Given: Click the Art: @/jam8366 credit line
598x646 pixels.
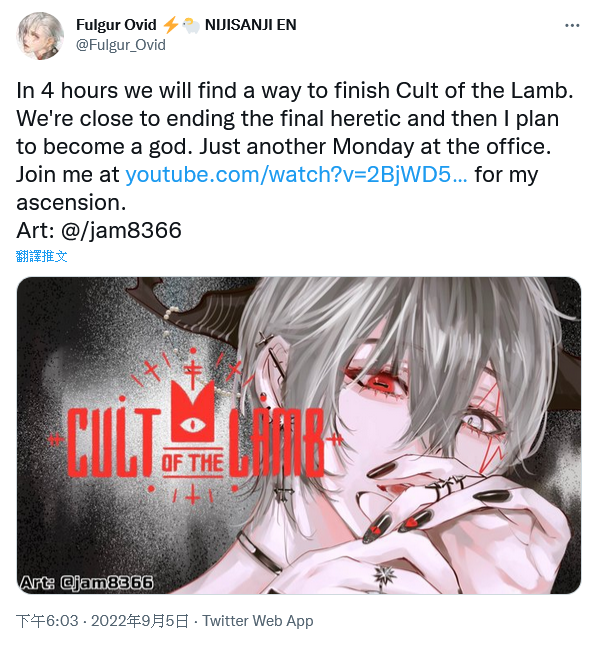Looking at the screenshot, I should pos(99,230).
